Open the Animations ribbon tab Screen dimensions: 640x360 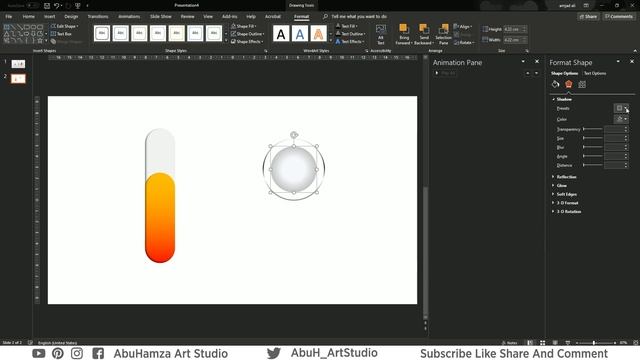pyautogui.click(x=129, y=17)
